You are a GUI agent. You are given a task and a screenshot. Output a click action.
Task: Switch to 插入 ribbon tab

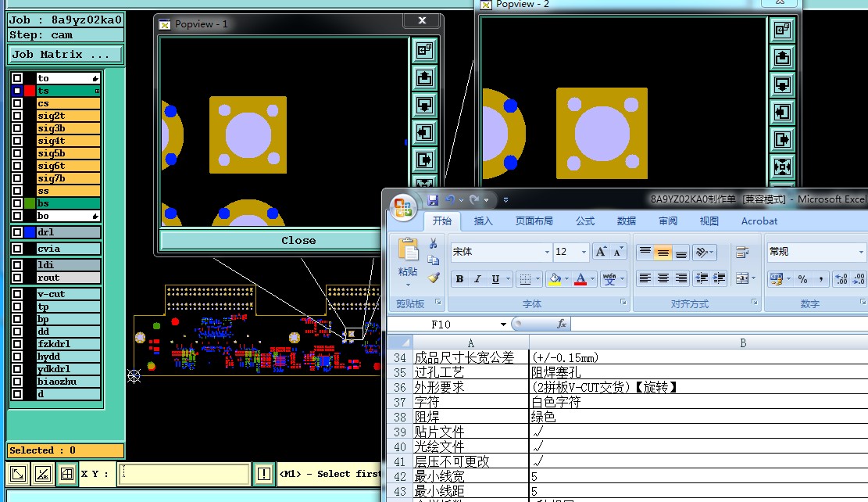click(x=484, y=221)
